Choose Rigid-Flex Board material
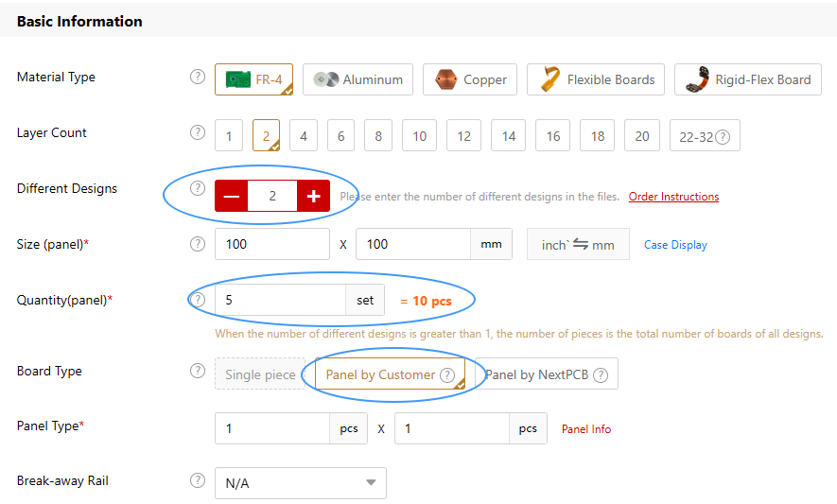This screenshot has width=837, height=504. pyautogui.click(x=748, y=80)
